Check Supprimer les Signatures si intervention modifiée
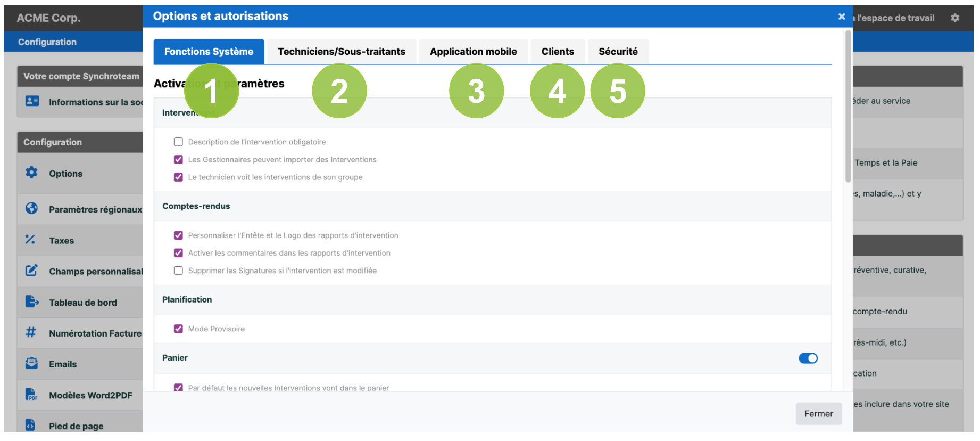The height and width of the screenshot is (441, 980). click(x=178, y=271)
